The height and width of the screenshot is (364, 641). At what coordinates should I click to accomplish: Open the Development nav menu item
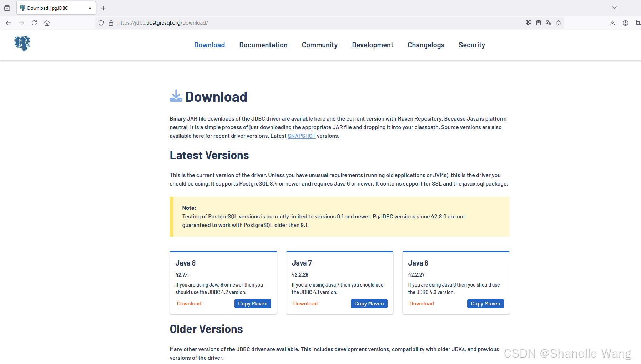click(x=373, y=45)
